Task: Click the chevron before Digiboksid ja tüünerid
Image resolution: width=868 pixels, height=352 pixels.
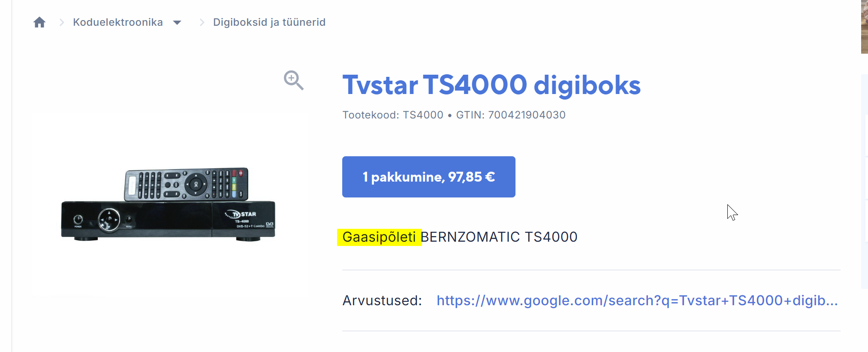Action: tap(202, 22)
